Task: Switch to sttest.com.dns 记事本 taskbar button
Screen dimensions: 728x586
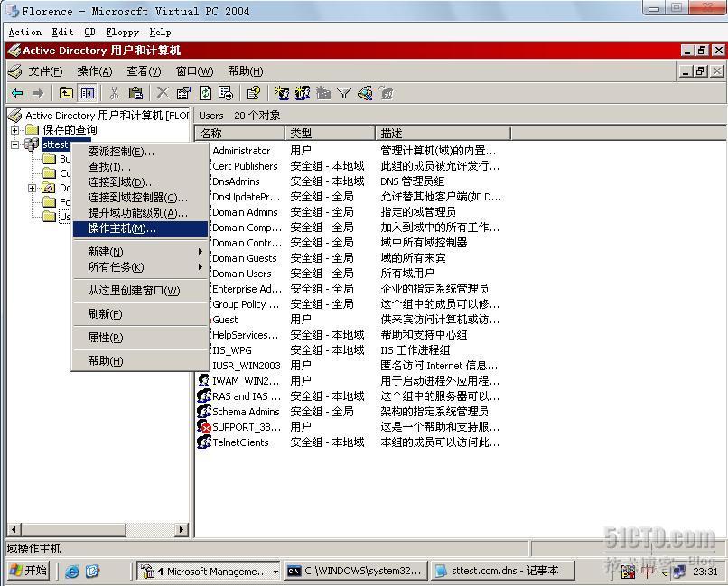Action: coord(503,571)
